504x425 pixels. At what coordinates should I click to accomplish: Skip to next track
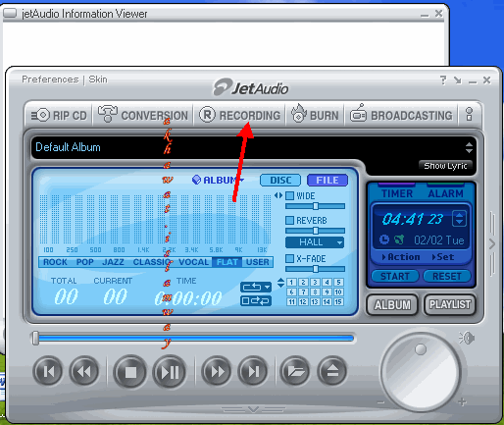(253, 372)
